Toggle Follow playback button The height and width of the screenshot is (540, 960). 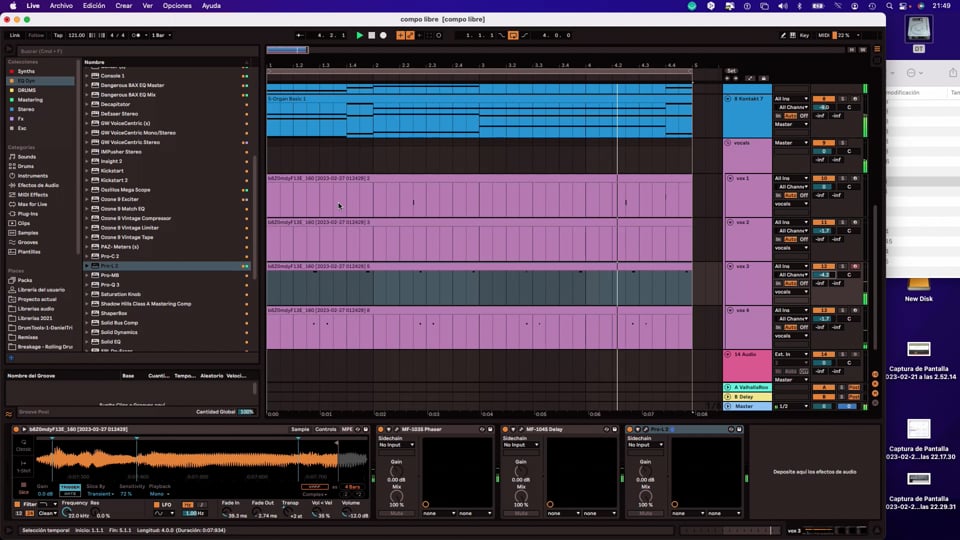click(x=36, y=36)
